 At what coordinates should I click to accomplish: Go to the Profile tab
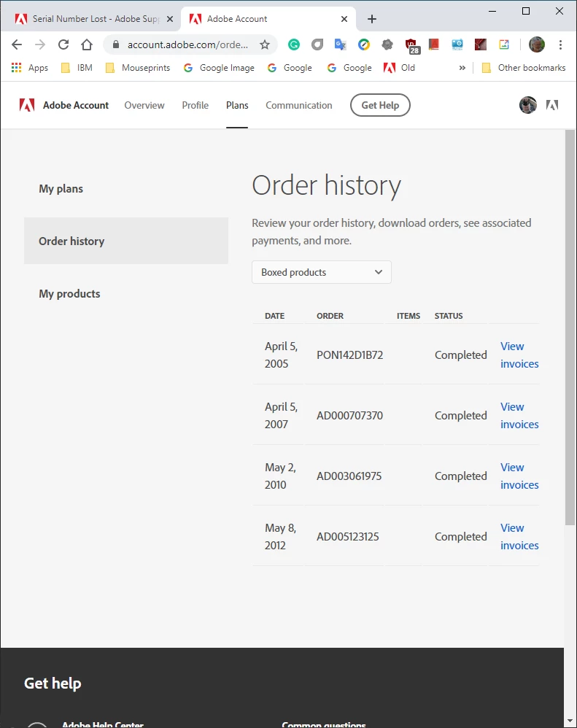tap(195, 105)
